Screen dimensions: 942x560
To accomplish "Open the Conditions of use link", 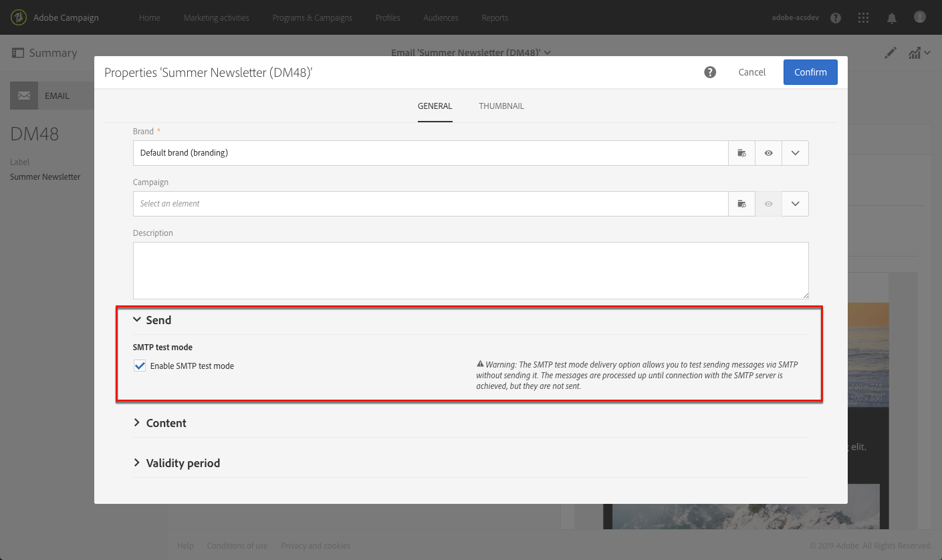I will coord(237,546).
